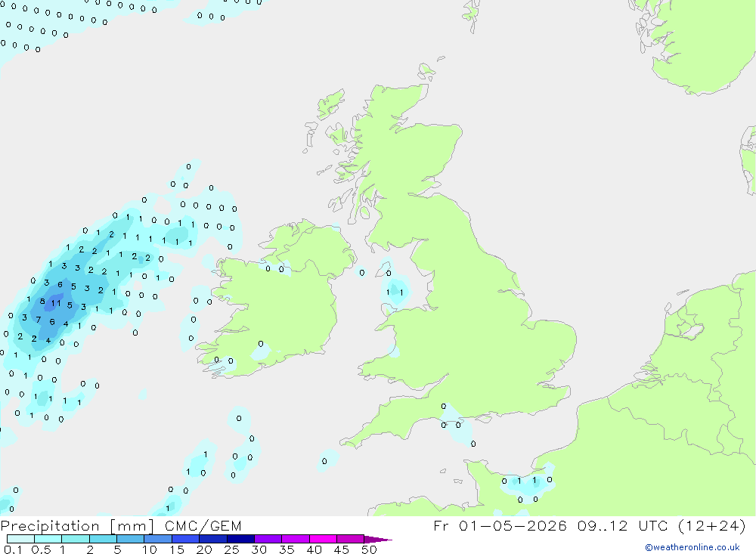This screenshot has width=756, height=554.
Task: Click the '0.5' legend scale label
Action: [x=41, y=549]
